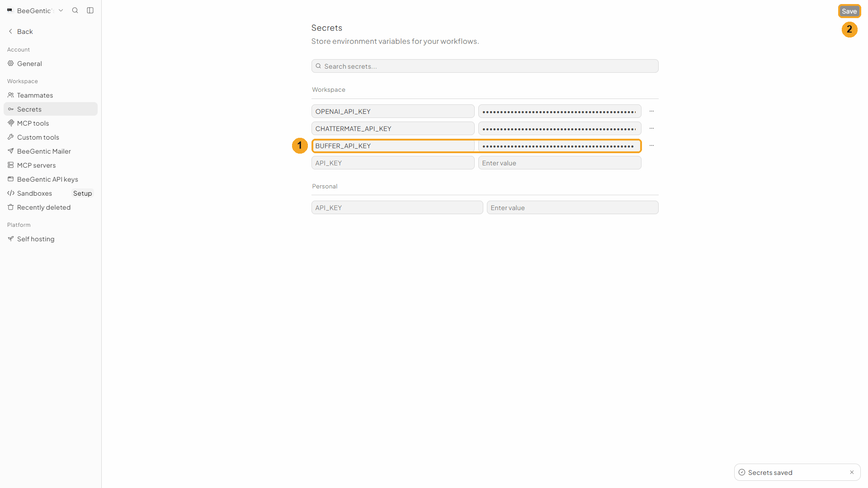Click the CHATTERMATE_API_KEY masked value field
The width and height of the screenshot is (868, 488).
[560, 128]
